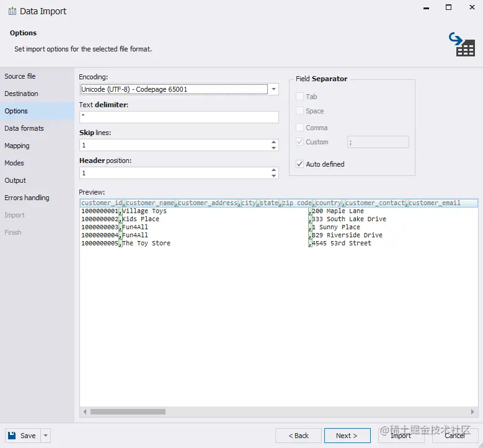Click the '829 Riverside Drive' address text
483x448 pixels.
[347, 235]
